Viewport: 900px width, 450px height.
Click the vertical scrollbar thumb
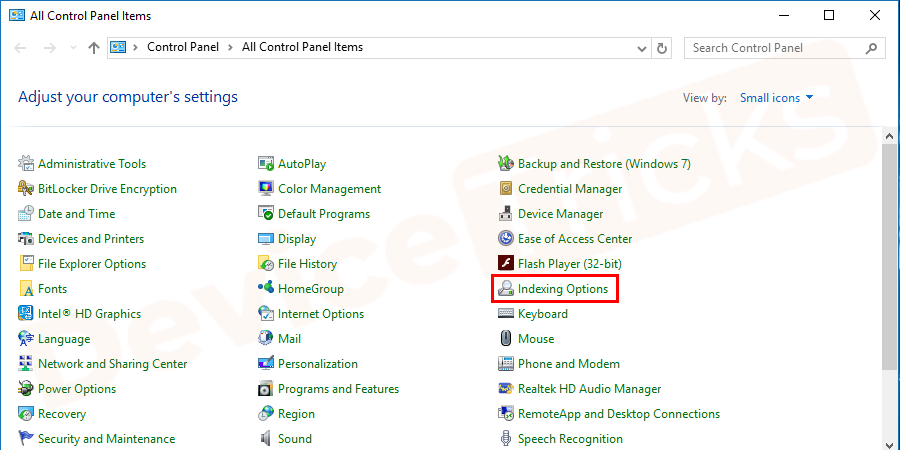pyautogui.click(x=890, y=257)
